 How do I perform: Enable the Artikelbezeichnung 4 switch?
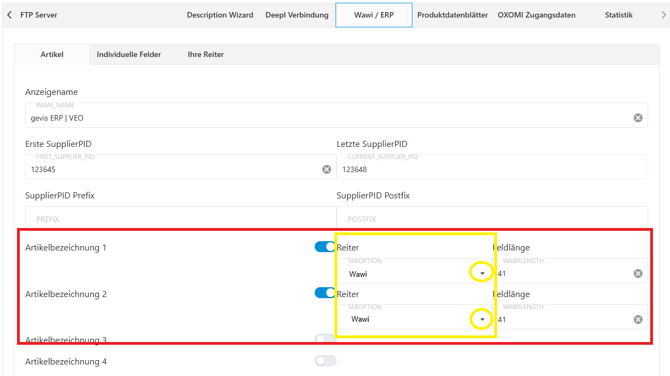click(326, 361)
